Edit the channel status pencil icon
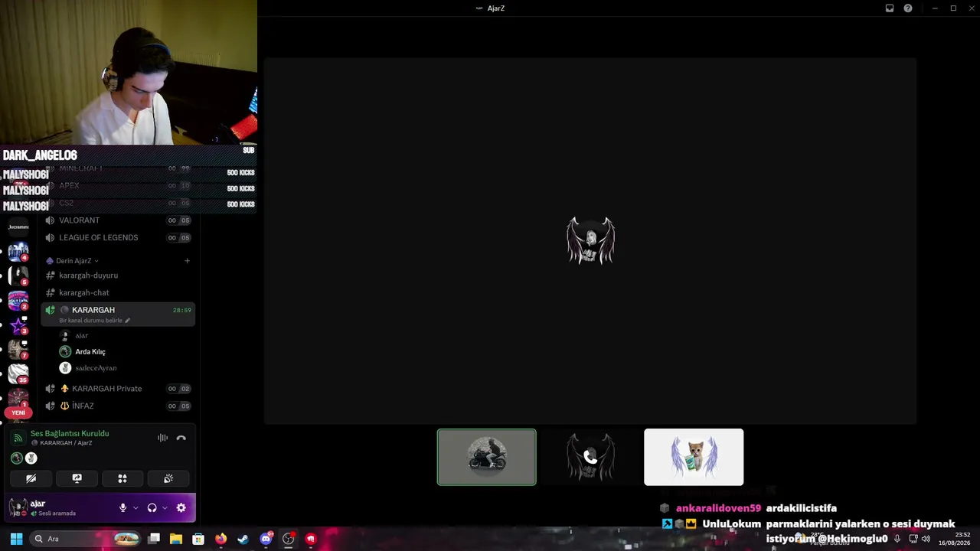The image size is (980, 551). click(x=128, y=321)
